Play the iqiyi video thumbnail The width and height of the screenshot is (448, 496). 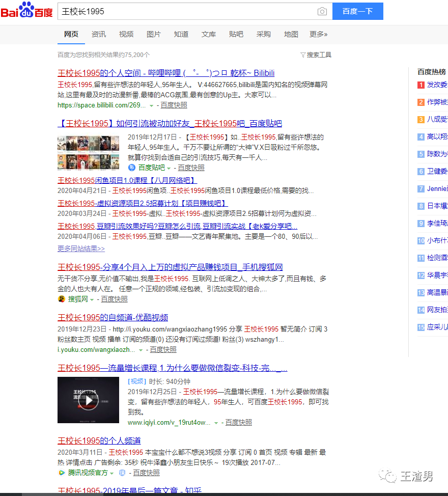point(88,400)
